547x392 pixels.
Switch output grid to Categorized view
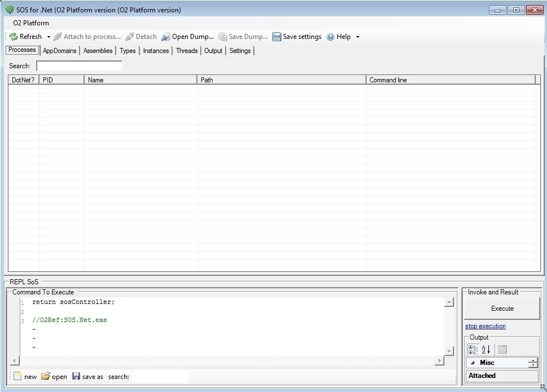473,350
